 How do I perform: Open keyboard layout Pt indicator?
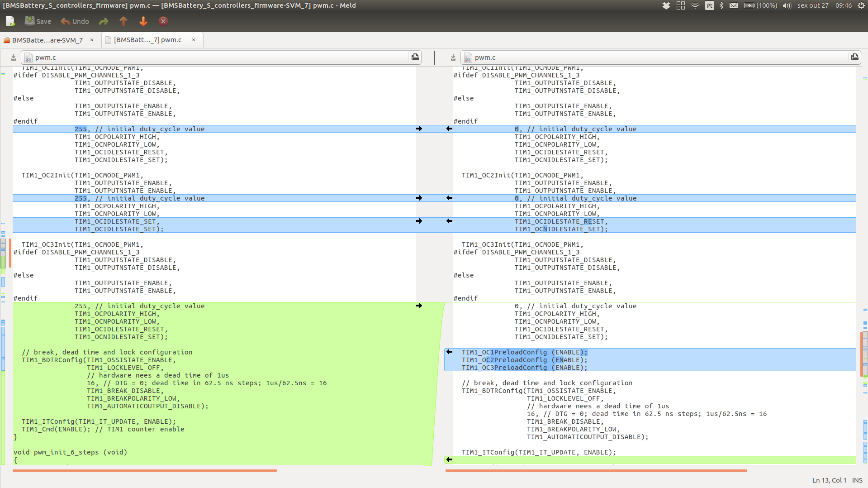tap(709, 5)
